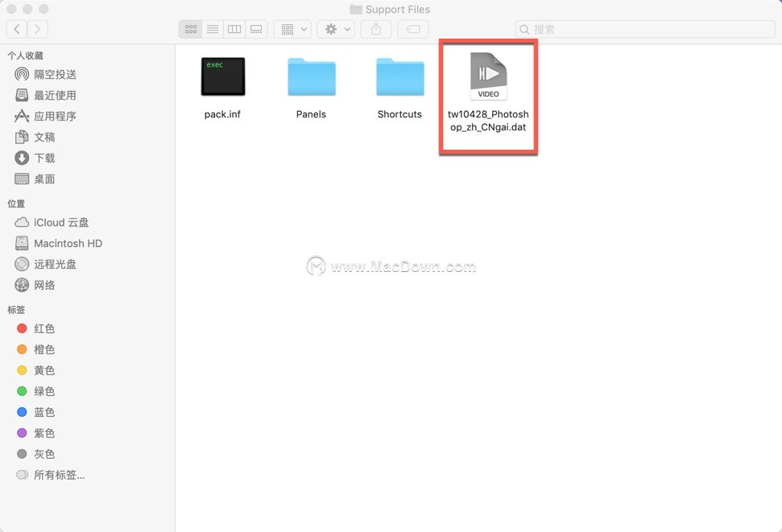Click the edit tags toolbar button
The width and height of the screenshot is (782, 532).
(x=413, y=30)
